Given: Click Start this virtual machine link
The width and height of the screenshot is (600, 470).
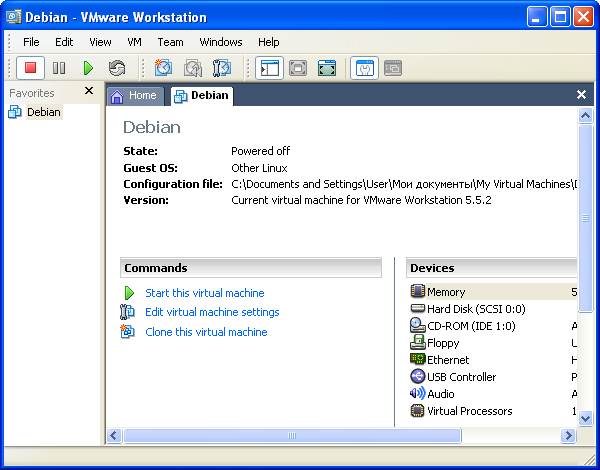Looking at the screenshot, I should (205, 293).
